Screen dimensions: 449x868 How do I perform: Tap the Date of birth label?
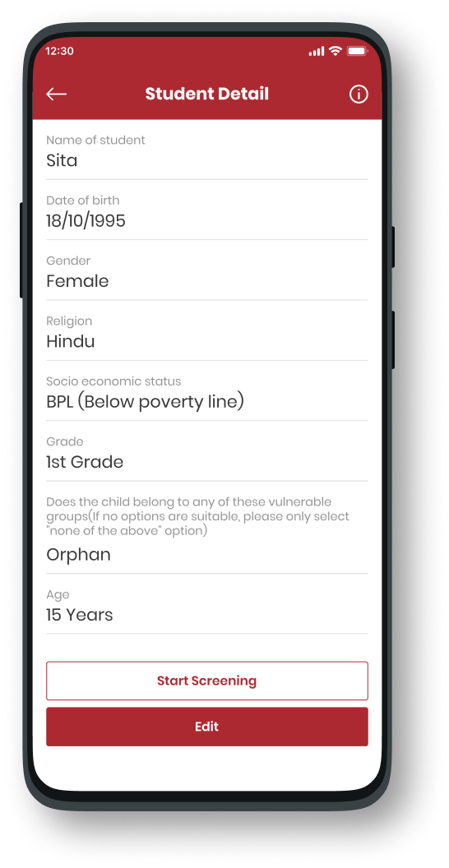[x=82, y=201]
